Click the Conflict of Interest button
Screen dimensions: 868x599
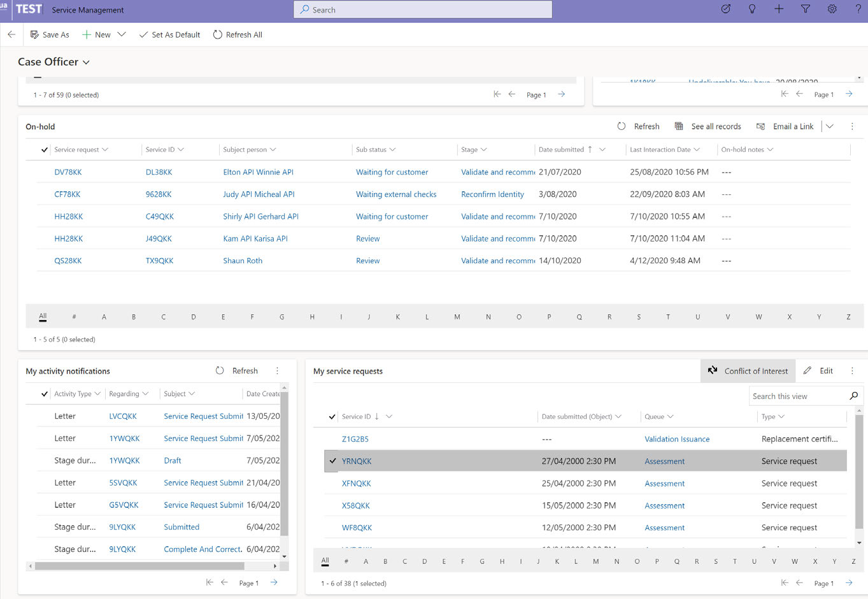pos(749,371)
